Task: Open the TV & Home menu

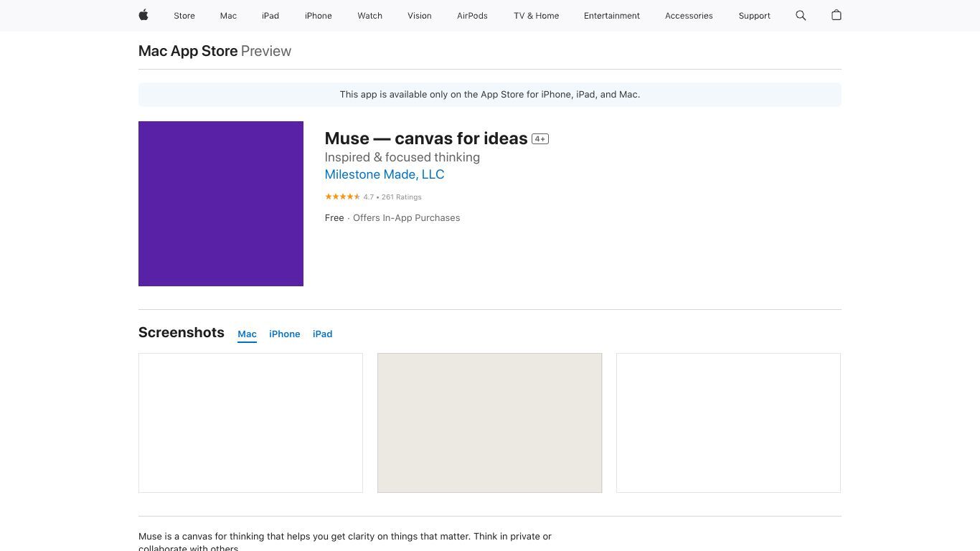Action: (536, 16)
